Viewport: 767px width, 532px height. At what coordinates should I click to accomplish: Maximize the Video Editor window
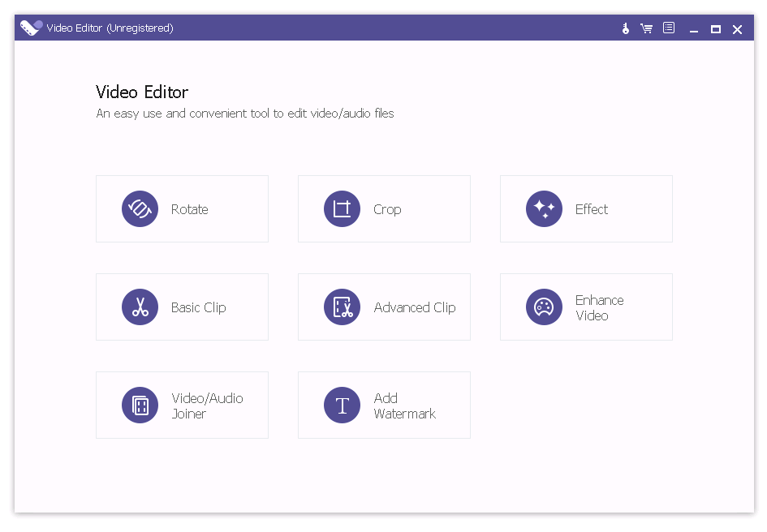715,29
